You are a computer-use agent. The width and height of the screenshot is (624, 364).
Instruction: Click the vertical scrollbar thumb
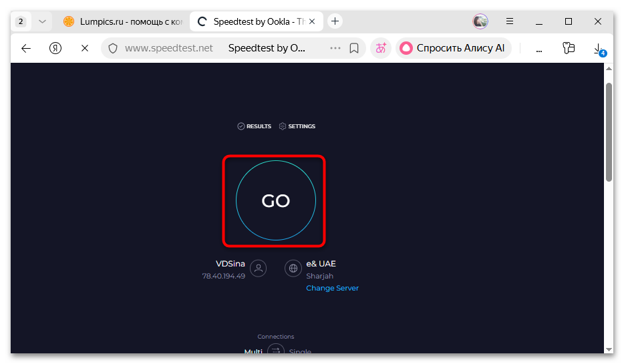609,132
